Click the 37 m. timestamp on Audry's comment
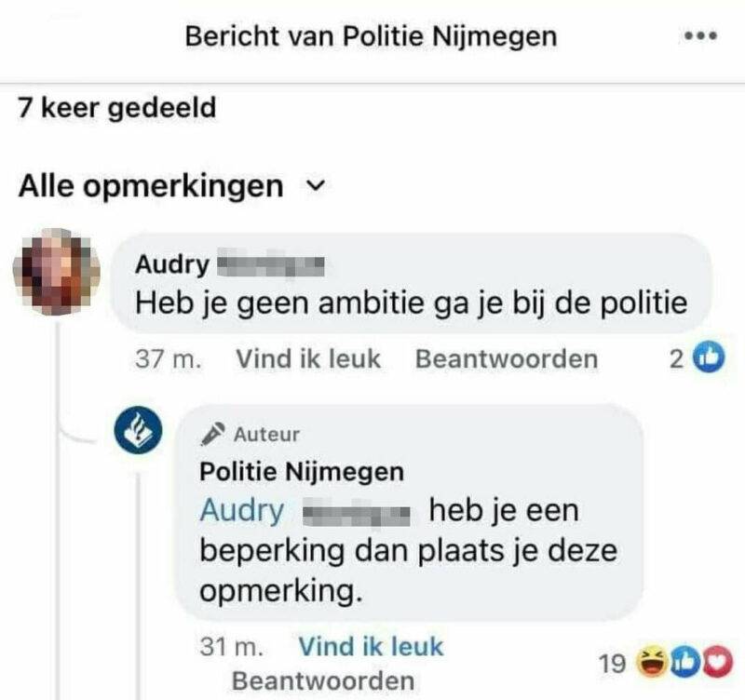Viewport: 745px width, 700px height. tap(169, 358)
